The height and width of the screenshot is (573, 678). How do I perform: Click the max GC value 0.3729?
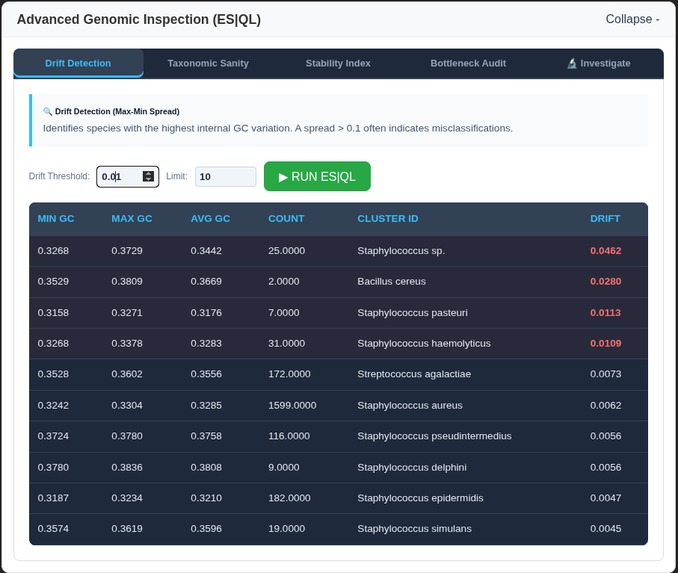pos(127,251)
